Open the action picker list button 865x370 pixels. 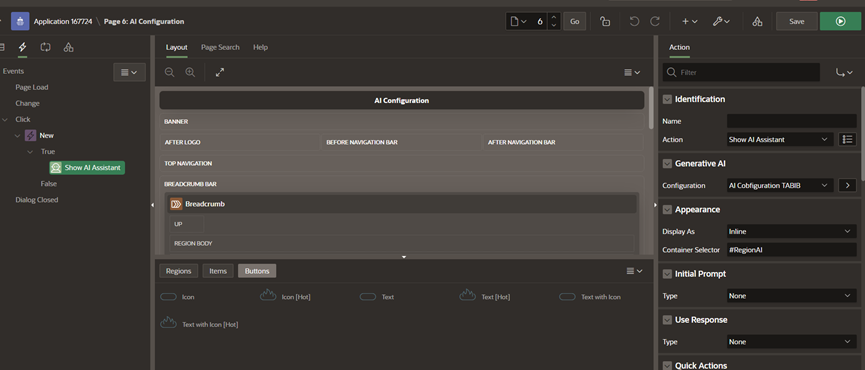pos(847,140)
